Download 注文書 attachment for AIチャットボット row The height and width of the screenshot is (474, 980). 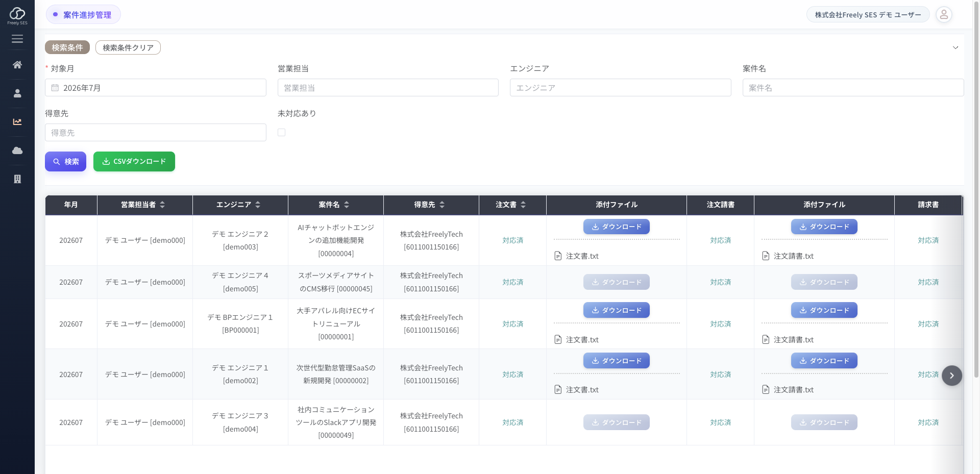pos(617,227)
